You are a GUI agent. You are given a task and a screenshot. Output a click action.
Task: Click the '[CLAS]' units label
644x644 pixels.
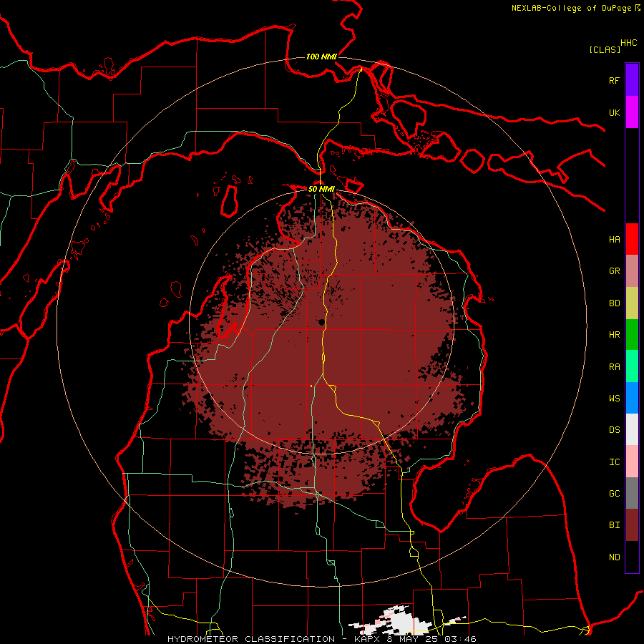tap(605, 50)
